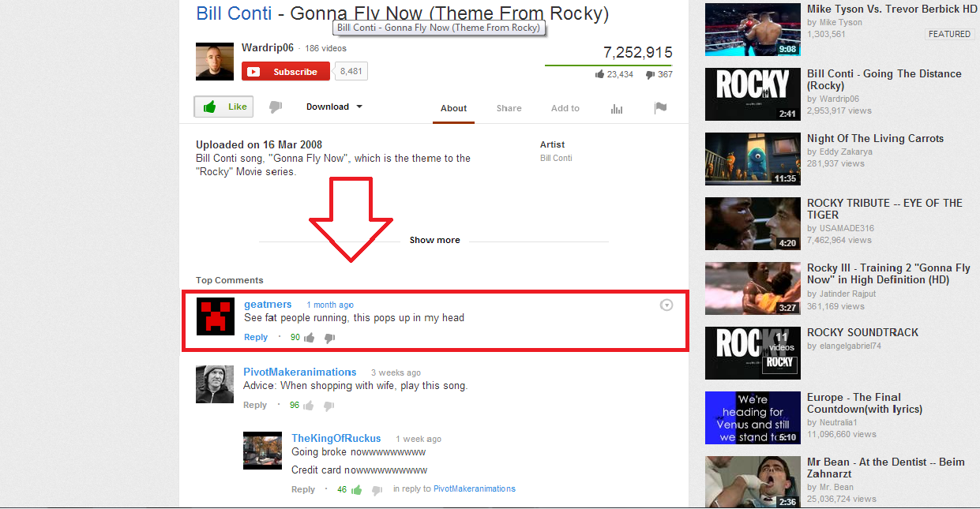Click the YouTube play icon inside the Subscribe button

click(253, 70)
